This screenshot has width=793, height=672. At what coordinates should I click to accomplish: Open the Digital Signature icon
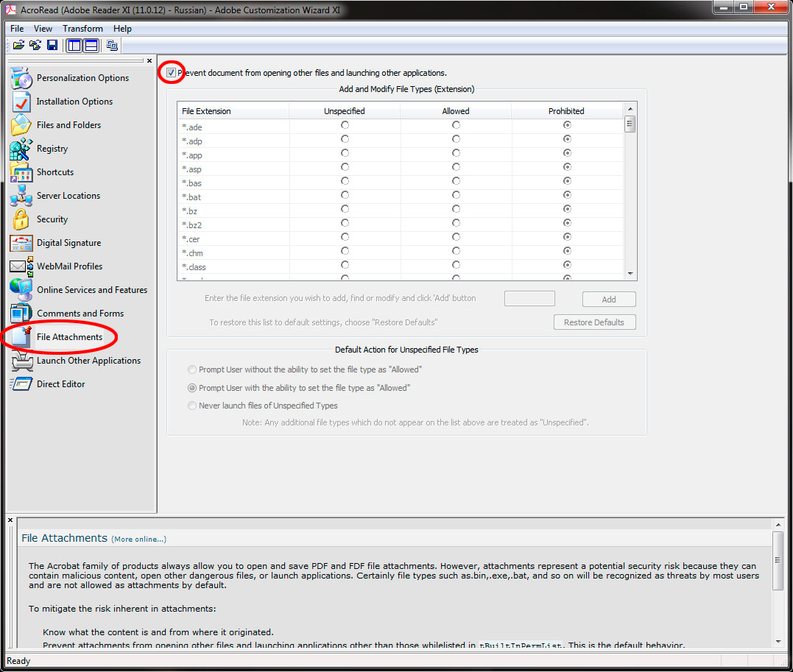click(21, 243)
